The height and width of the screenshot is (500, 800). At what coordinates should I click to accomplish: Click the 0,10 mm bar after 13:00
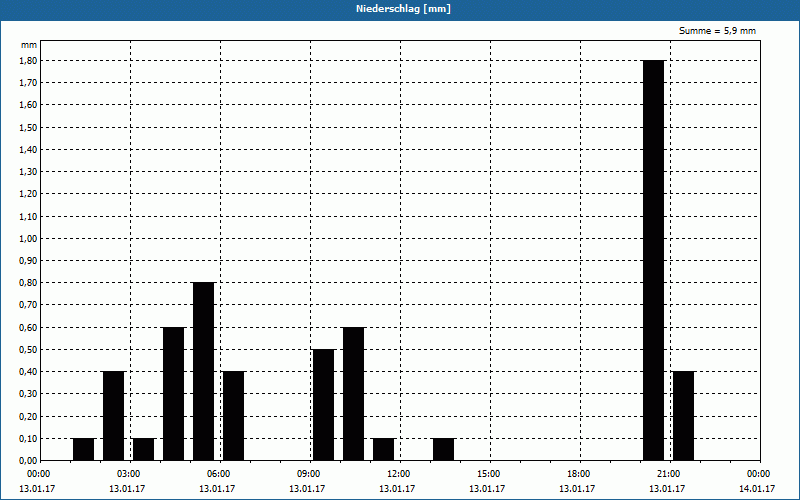[443, 449]
